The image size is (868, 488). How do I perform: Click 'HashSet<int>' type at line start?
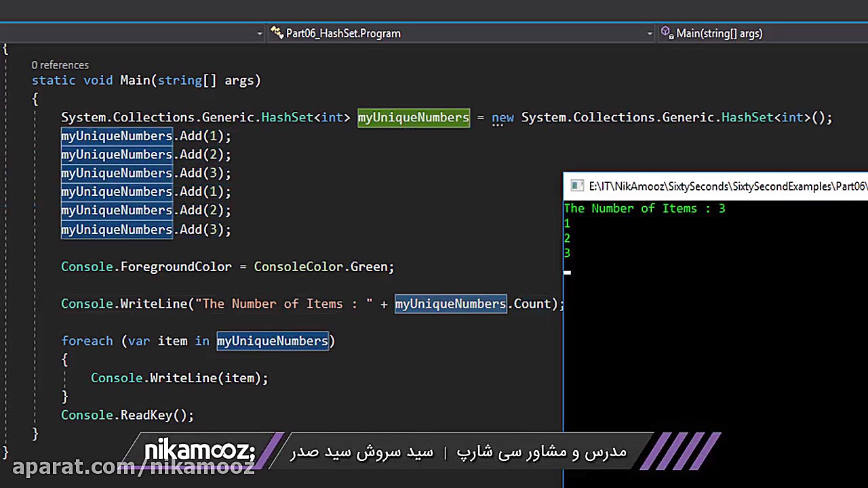pos(305,118)
